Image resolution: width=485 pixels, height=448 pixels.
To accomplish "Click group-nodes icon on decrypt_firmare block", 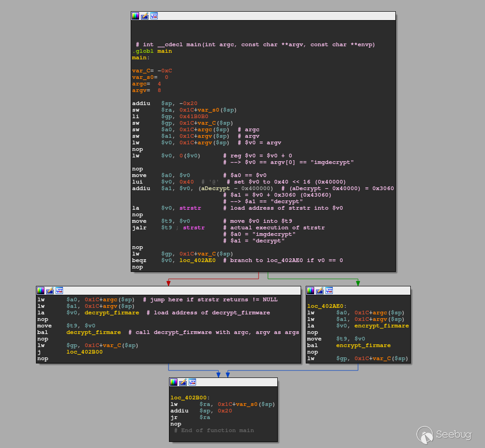I will click(x=59, y=291).
